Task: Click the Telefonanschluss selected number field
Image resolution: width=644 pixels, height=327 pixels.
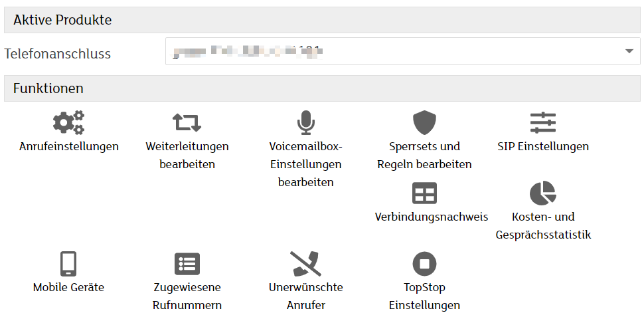Action: (x=392, y=52)
